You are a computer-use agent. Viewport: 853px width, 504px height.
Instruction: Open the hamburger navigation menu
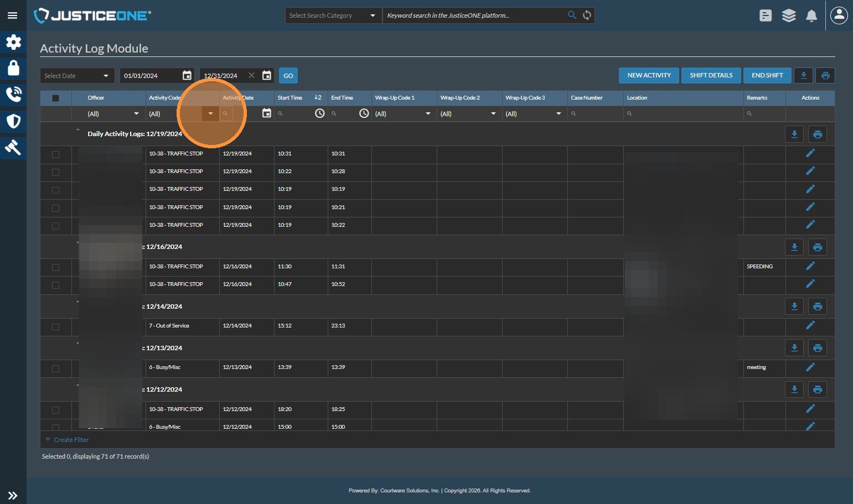[12, 15]
